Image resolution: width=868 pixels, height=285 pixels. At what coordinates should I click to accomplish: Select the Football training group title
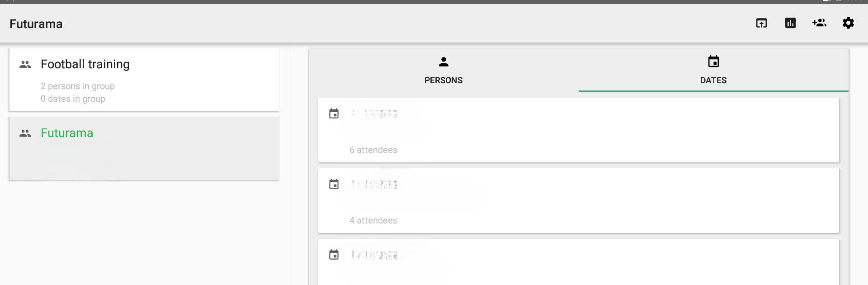[85, 64]
